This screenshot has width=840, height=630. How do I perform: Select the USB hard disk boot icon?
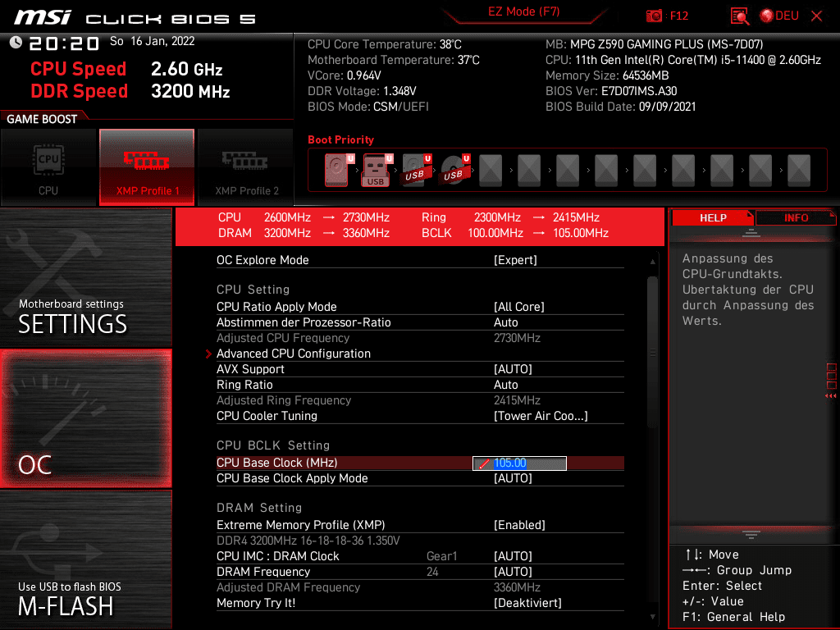click(x=416, y=170)
